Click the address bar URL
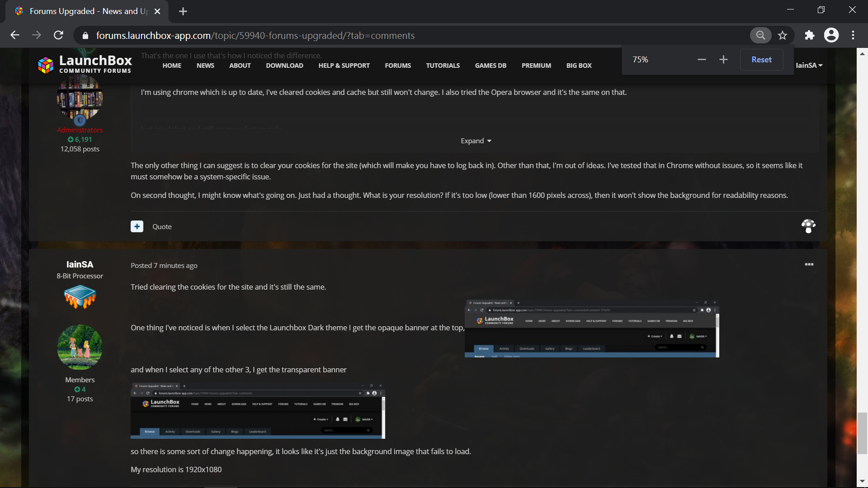Screen dimensions: 868x488 [x=255, y=36]
